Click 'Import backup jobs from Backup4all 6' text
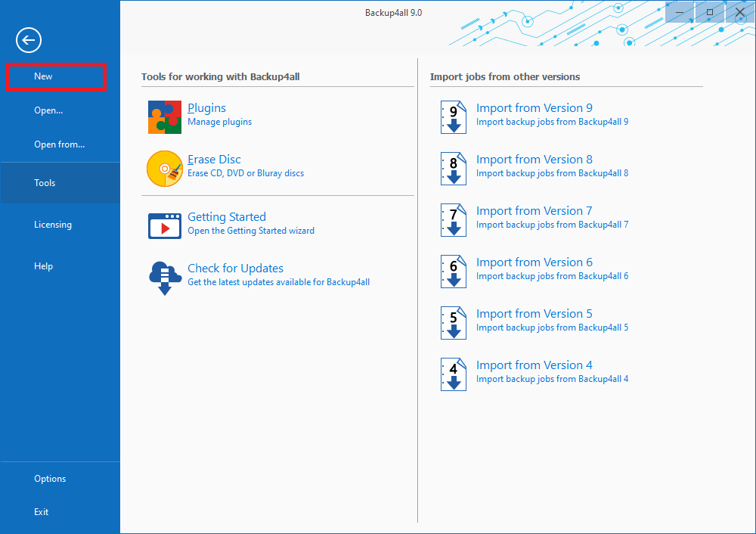756x534 pixels. [x=552, y=276]
